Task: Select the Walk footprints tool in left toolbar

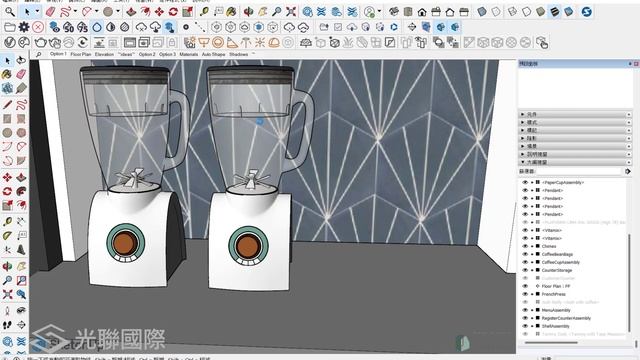Action: 7,325
